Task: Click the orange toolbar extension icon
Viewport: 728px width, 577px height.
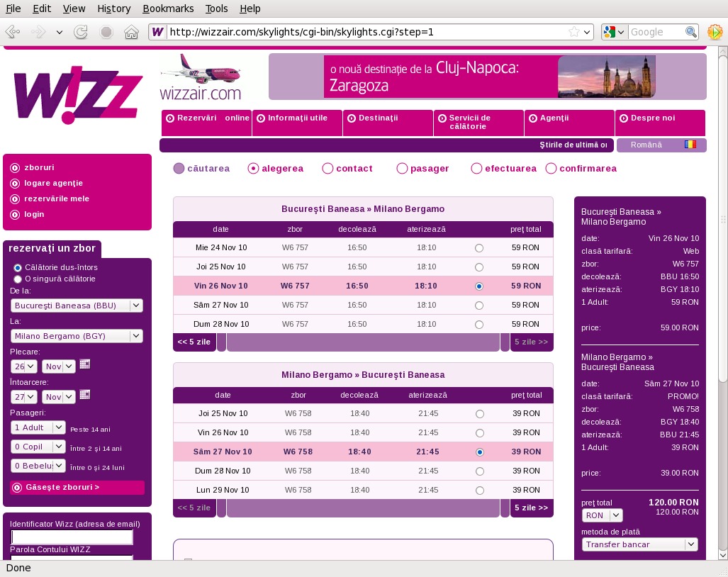Action: click(715, 32)
